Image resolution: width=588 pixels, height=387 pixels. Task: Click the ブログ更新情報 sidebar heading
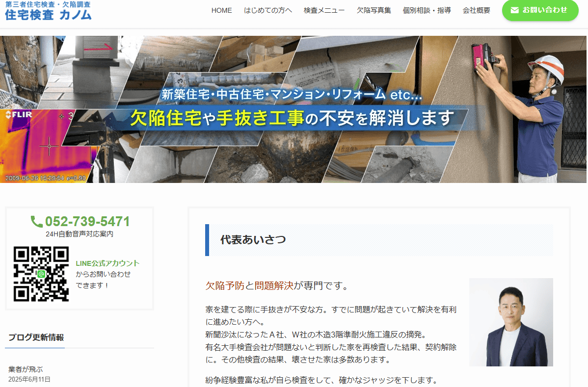(36, 337)
